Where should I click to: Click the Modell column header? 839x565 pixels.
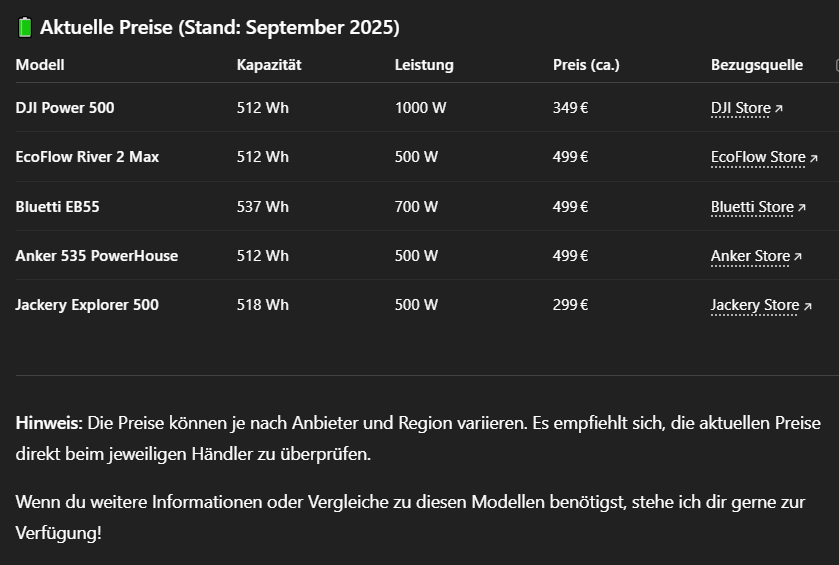(40, 65)
